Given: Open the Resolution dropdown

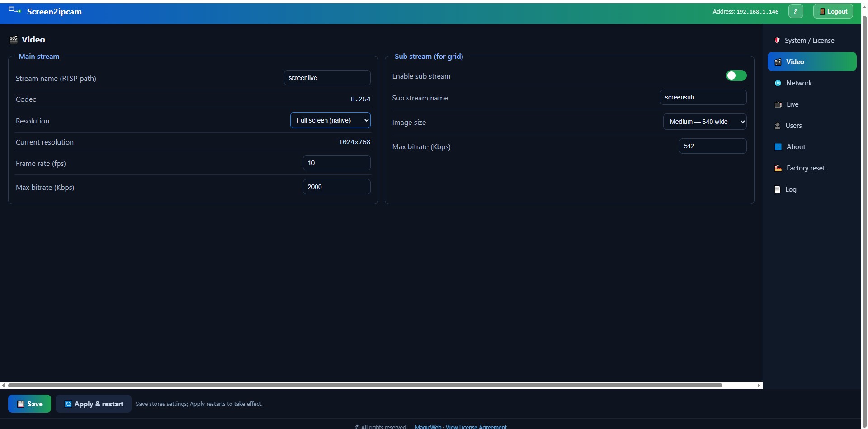Looking at the screenshot, I should click(330, 120).
